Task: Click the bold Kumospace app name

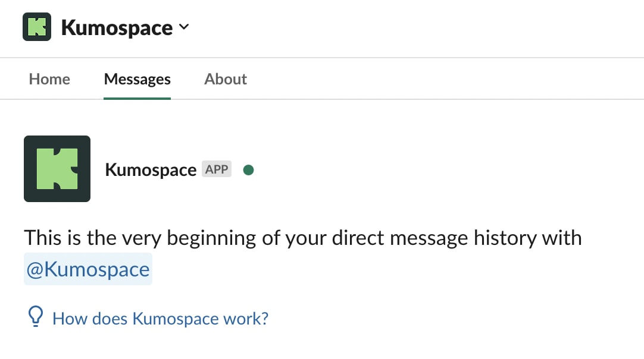Action: point(151,169)
